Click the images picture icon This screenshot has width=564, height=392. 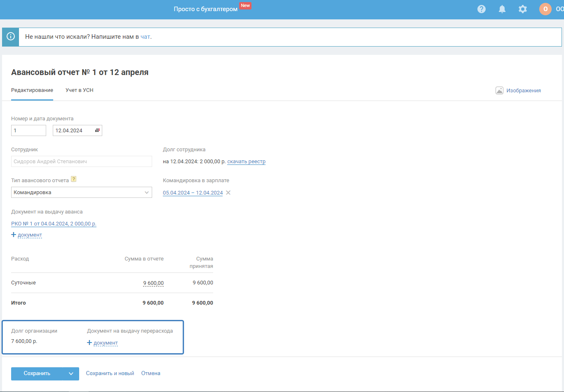tap(499, 91)
